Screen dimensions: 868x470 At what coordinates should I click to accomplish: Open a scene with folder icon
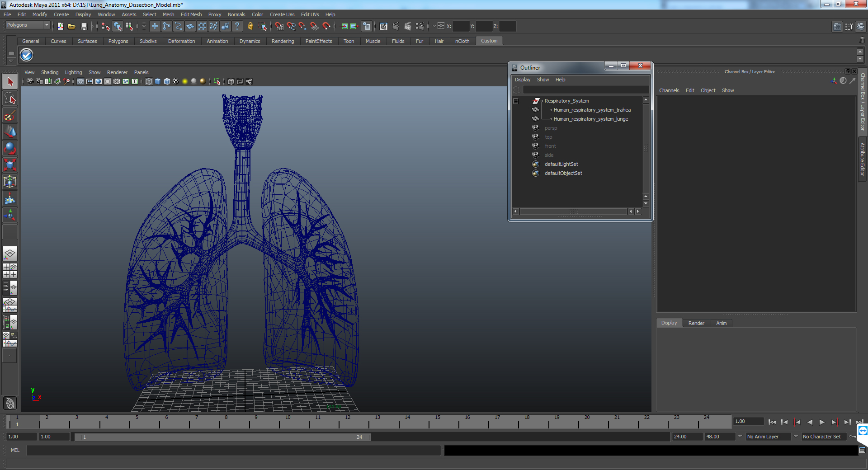71,26
